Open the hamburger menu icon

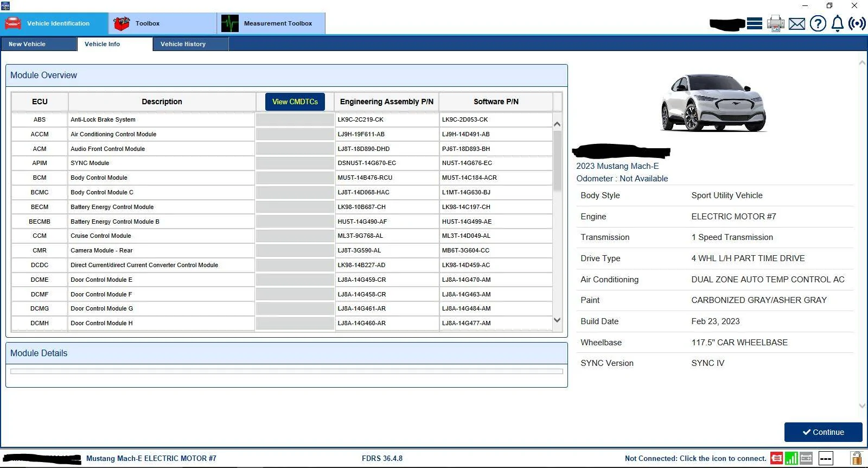tap(755, 23)
